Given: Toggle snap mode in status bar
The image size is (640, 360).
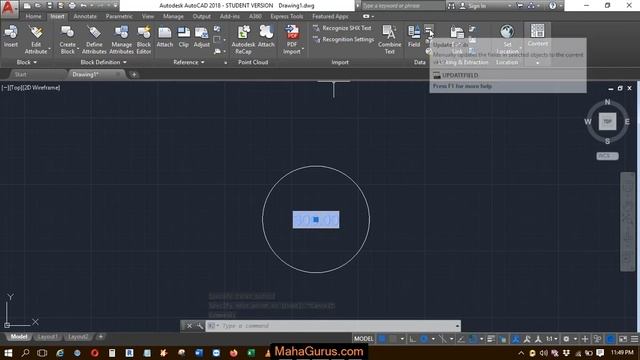Looking at the screenshot, I should pyautogui.click(x=393, y=339).
